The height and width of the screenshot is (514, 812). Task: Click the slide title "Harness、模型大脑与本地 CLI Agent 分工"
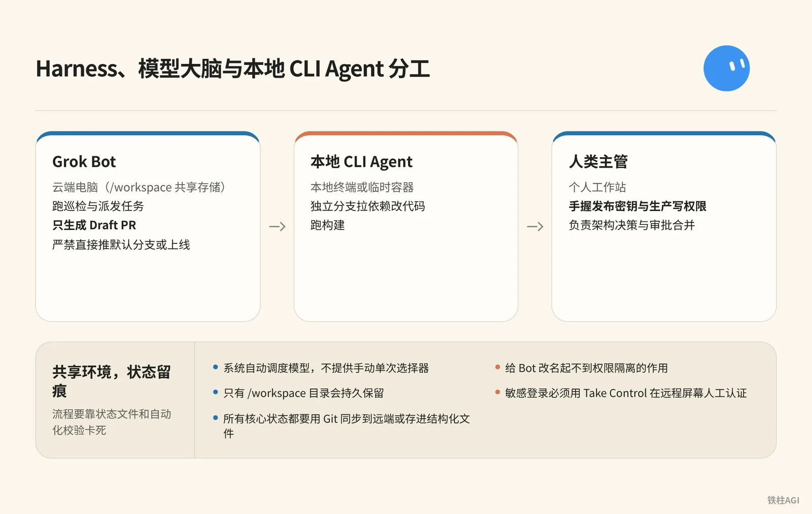pyautogui.click(x=233, y=69)
